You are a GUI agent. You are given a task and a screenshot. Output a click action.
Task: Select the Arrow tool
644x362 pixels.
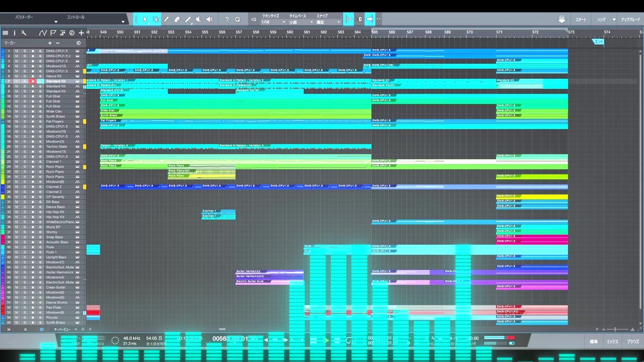pos(145,20)
